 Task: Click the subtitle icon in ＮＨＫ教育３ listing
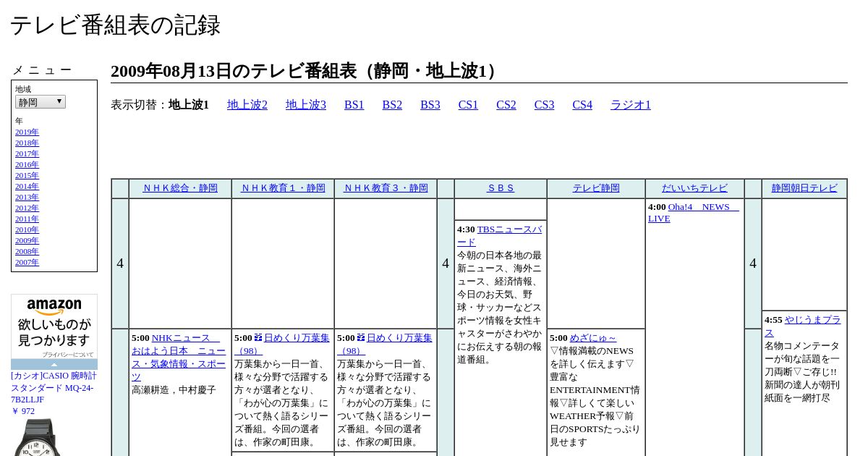361,338
